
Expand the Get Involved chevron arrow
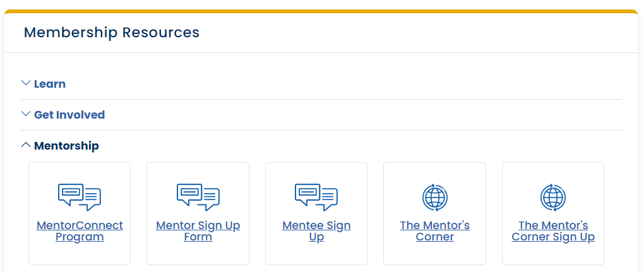(x=25, y=114)
